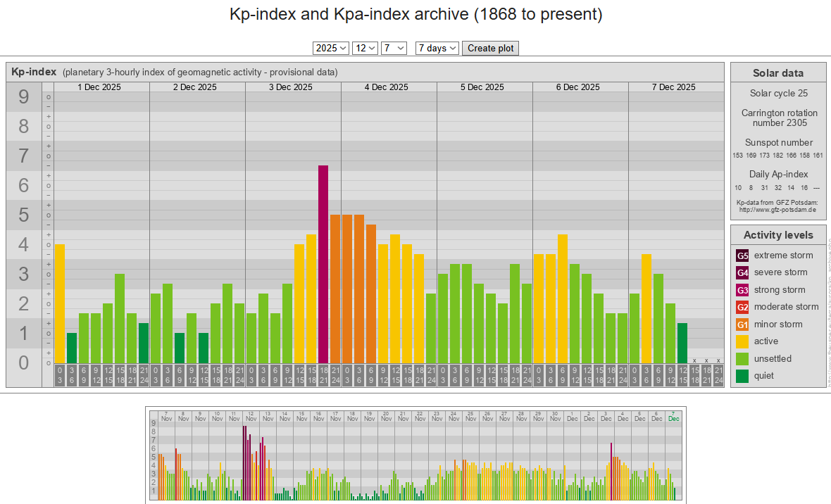Click the 'Activity levels' panel heading
The height and width of the screenshot is (504, 831).
click(778, 235)
